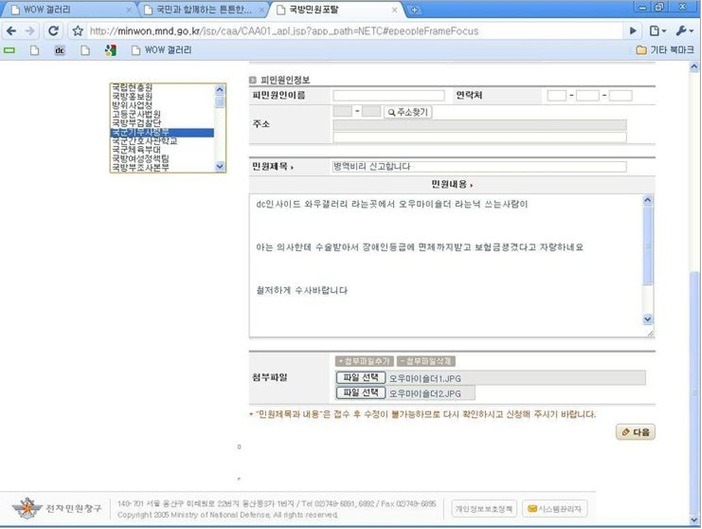Click the forward navigation arrow
This screenshot has height=529, width=702.
[30, 31]
